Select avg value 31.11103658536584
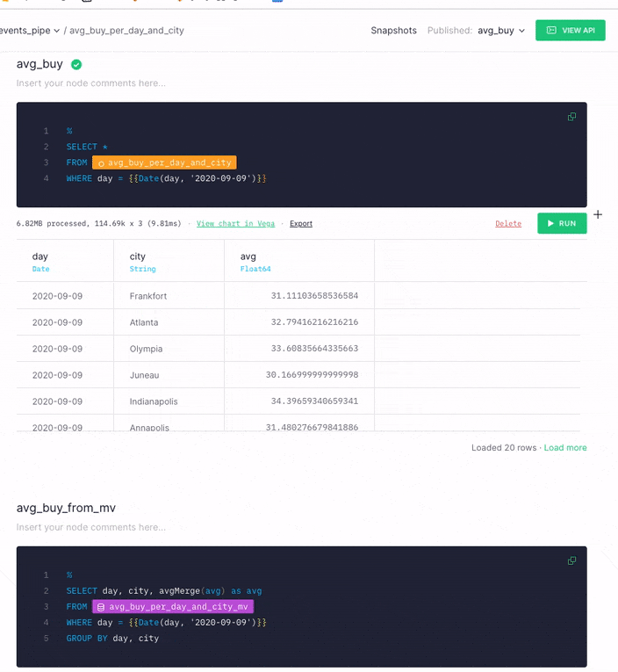The width and height of the screenshot is (618, 672). (314, 296)
